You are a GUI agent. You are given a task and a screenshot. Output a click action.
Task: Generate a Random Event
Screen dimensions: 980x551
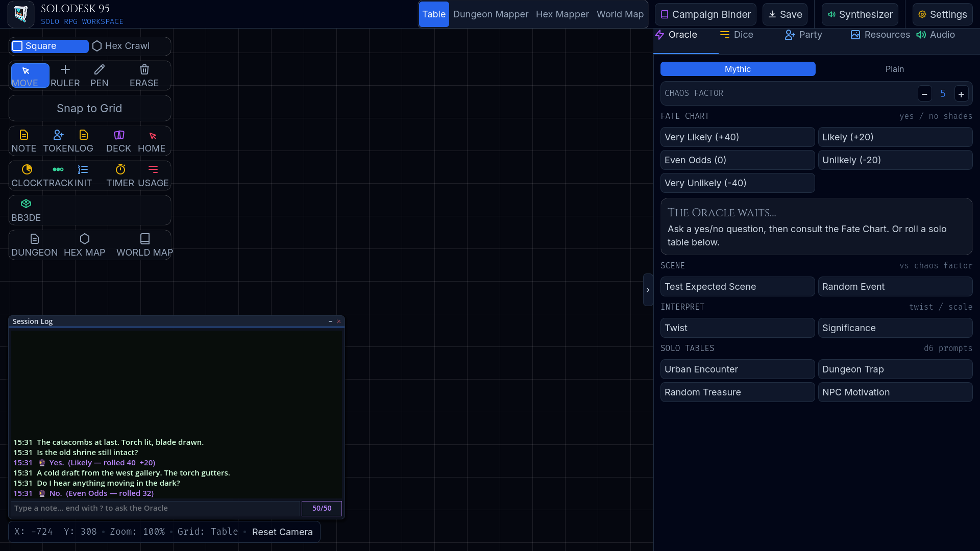pyautogui.click(x=895, y=287)
